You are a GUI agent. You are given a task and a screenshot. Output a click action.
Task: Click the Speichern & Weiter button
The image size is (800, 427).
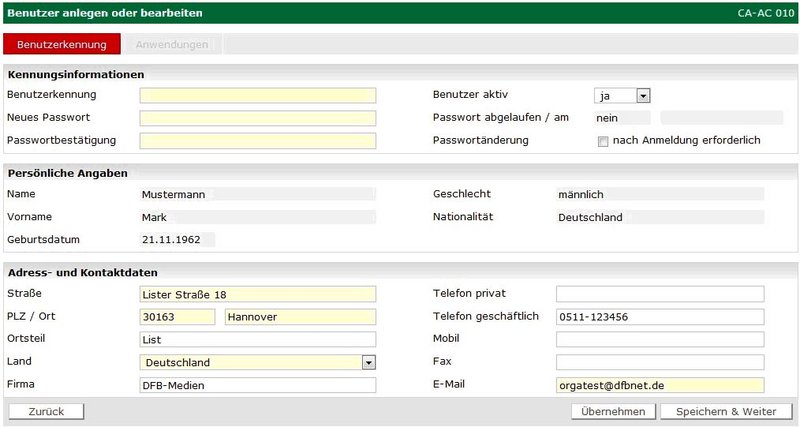point(726,411)
